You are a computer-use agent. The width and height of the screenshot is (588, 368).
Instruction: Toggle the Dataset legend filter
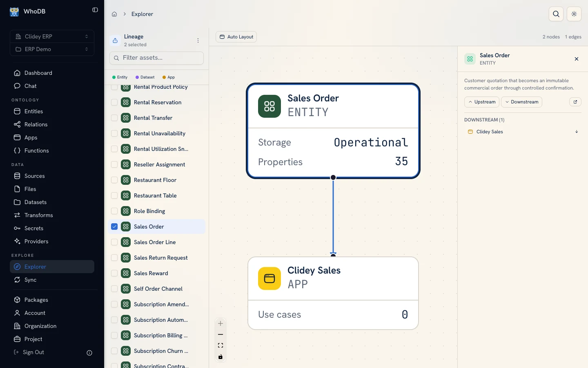[x=145, y=77]
